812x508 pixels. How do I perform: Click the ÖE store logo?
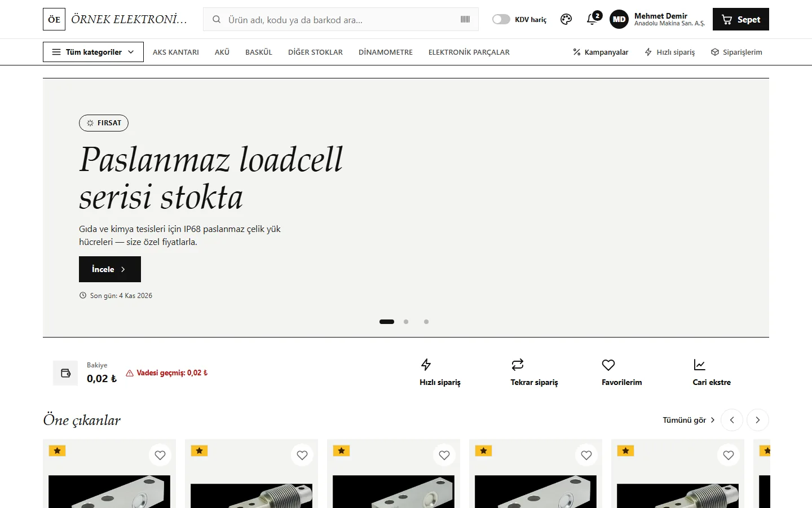(54, 19)
